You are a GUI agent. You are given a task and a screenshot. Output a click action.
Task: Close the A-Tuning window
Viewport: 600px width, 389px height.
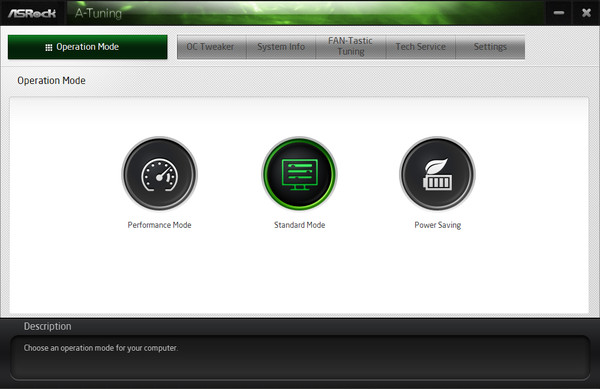pos(586,13)
